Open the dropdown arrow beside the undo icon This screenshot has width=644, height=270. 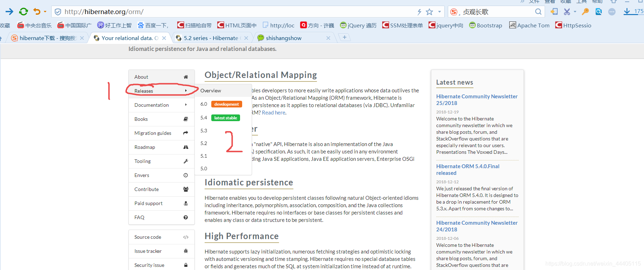45,12
